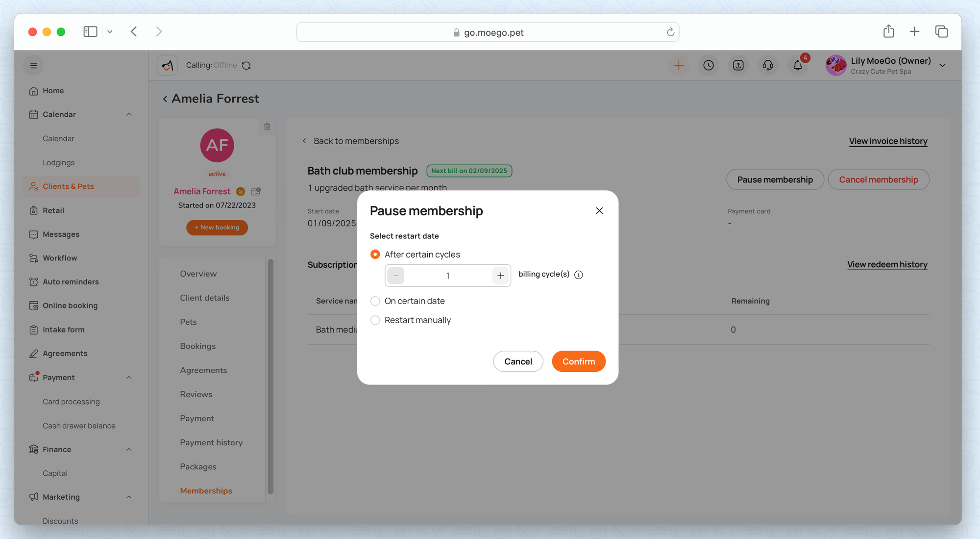Confirm pausing the membership
The image size is (980, 539).
pyautogui.click(x=578, y=361)
